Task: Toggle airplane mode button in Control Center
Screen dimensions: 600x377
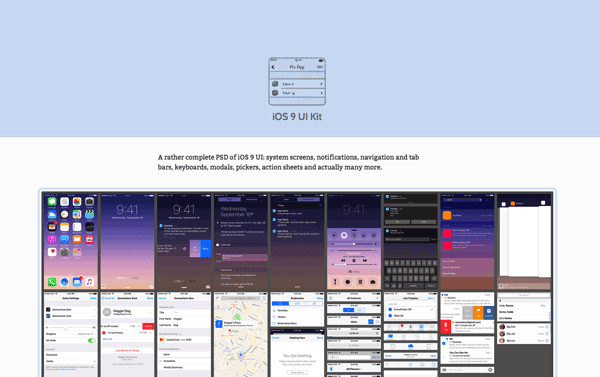Action: click(x=334, y=235)
